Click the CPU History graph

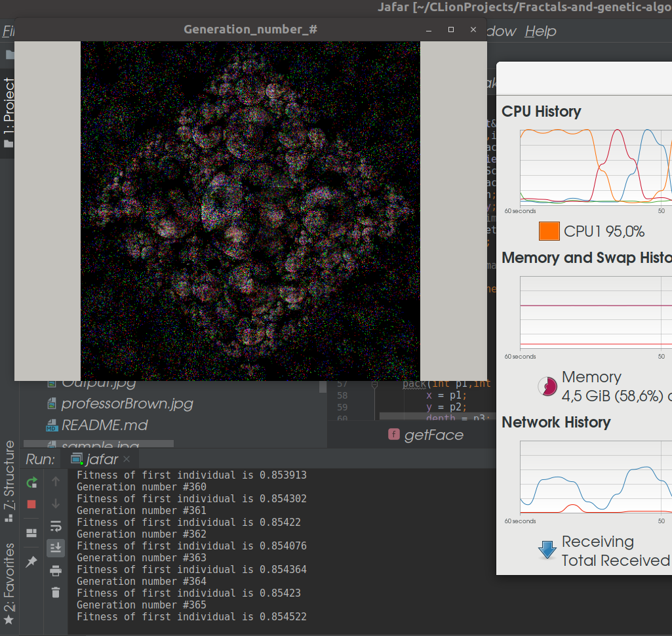tap(596, 167)
